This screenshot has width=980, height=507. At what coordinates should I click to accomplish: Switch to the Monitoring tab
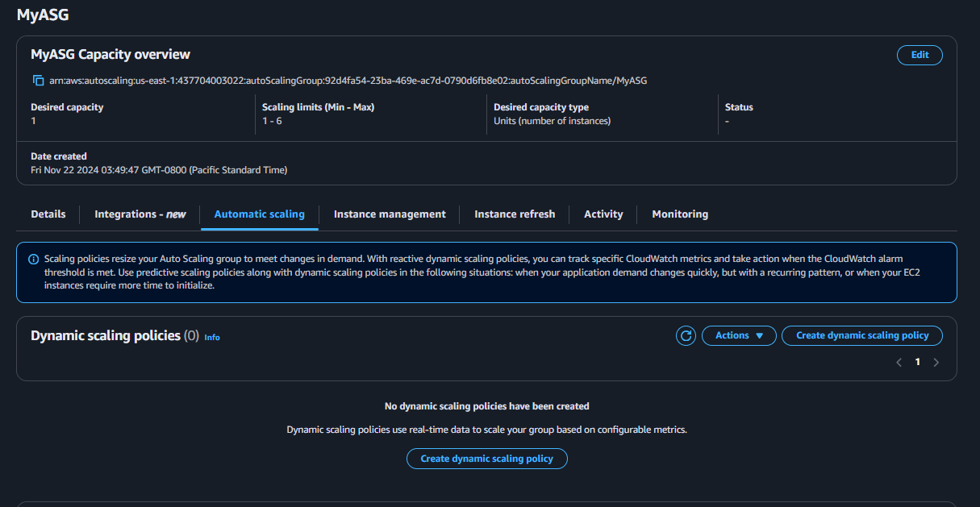point(680,214)
